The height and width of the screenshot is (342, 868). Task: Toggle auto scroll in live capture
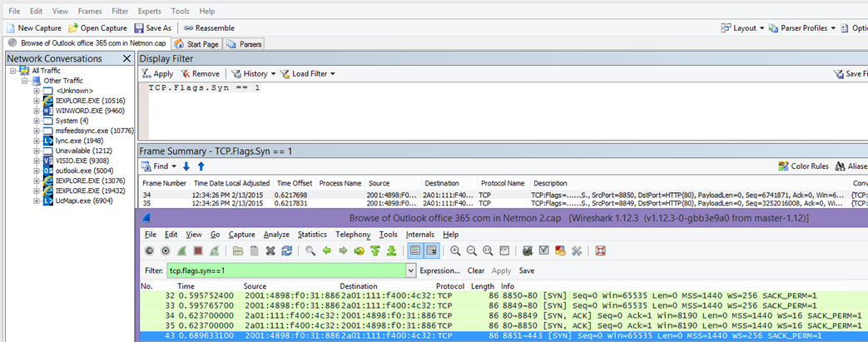[432, 250]
